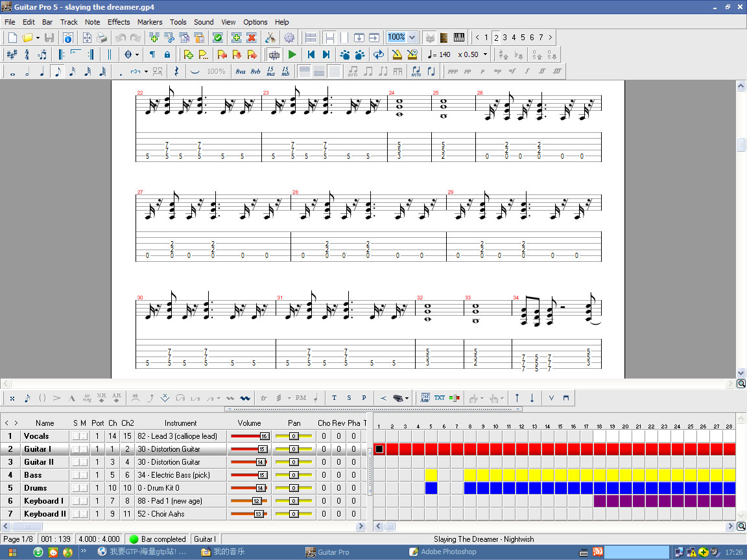Click the 8va octave icon

point(241,71)
